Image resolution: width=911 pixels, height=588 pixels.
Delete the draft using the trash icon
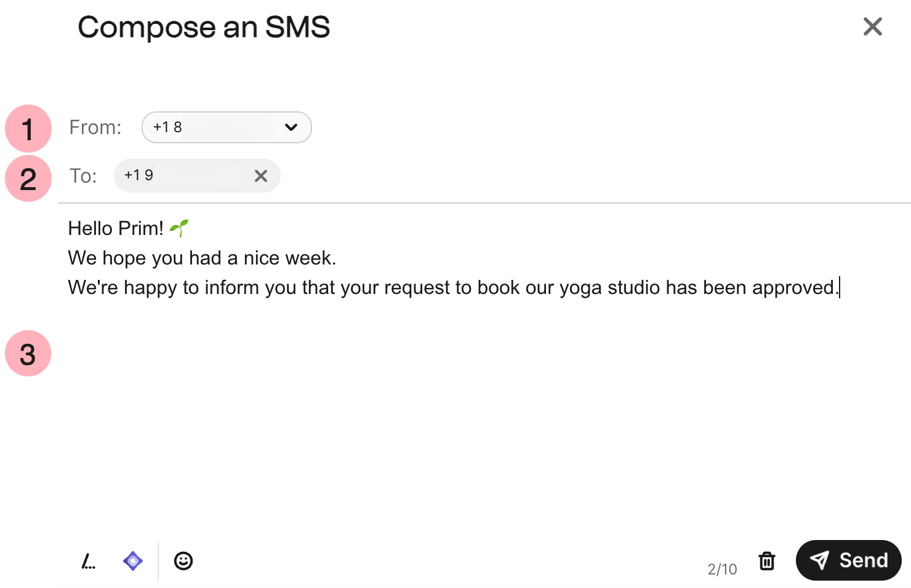pos(766,560)
